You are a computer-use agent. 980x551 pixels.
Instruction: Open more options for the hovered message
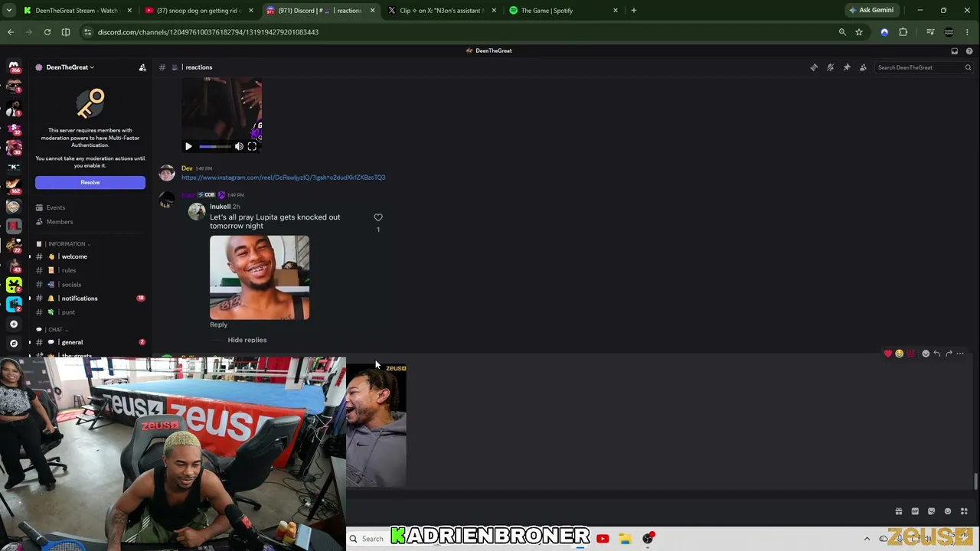(960, 354)
